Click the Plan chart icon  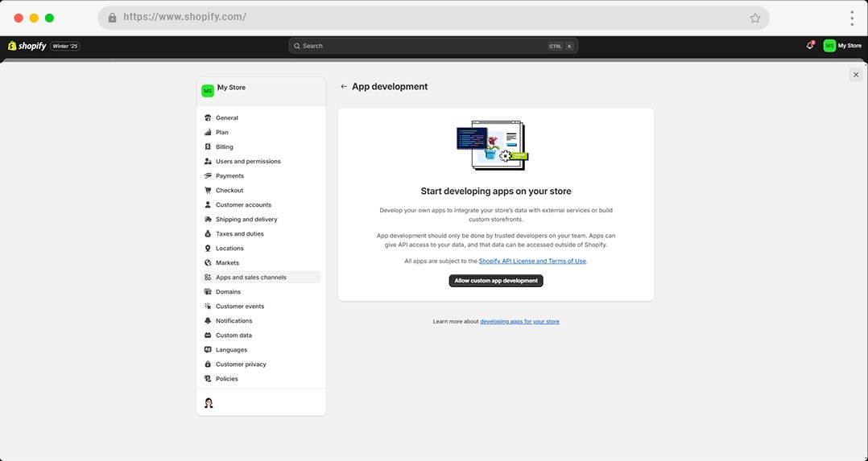[x=208, y=132]
